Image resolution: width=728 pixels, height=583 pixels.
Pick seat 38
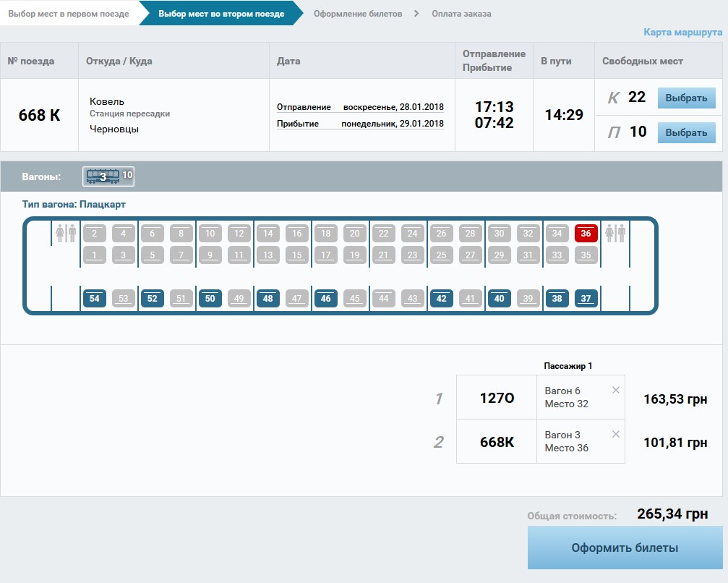(557, 298)
